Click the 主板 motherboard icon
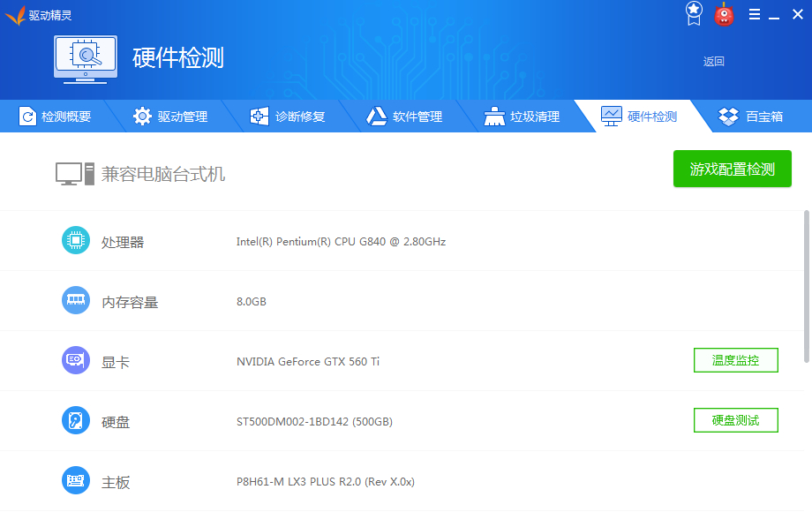 (76, 480)
